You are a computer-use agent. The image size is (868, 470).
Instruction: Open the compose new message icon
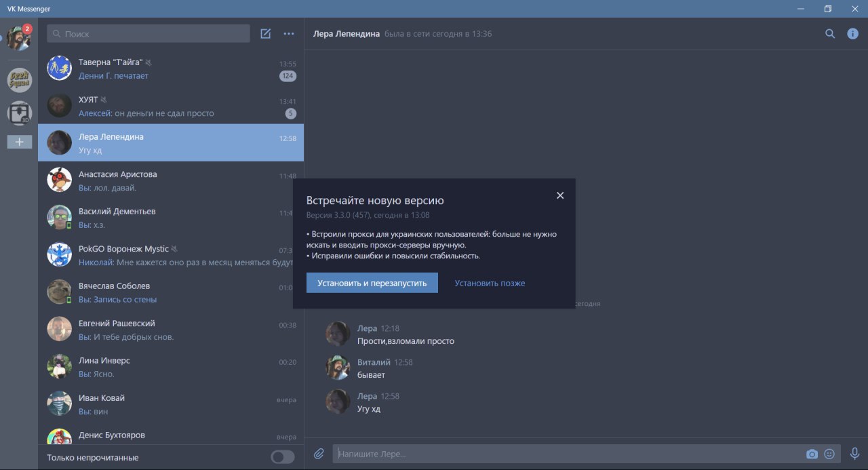(x=266, y=34)
